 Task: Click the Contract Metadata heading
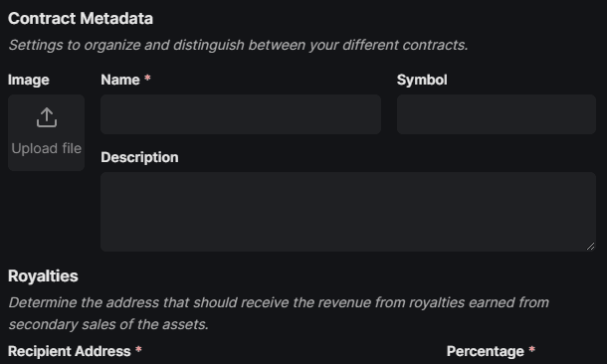coord(81,19)
